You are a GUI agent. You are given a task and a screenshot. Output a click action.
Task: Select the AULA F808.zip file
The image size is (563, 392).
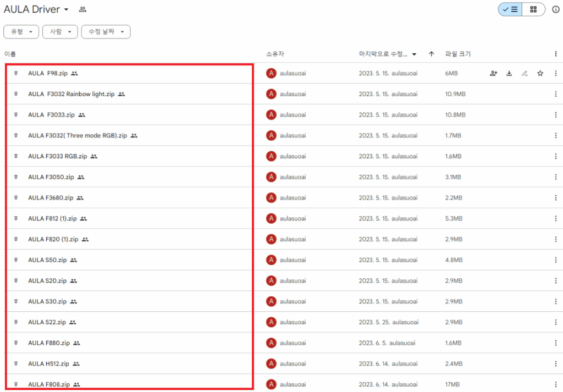point(49,384)
